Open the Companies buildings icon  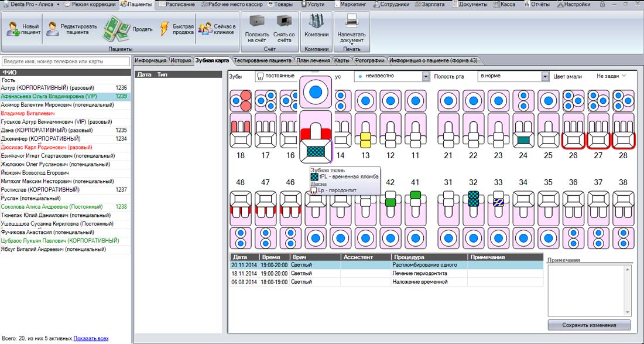(x=316, y=21)
